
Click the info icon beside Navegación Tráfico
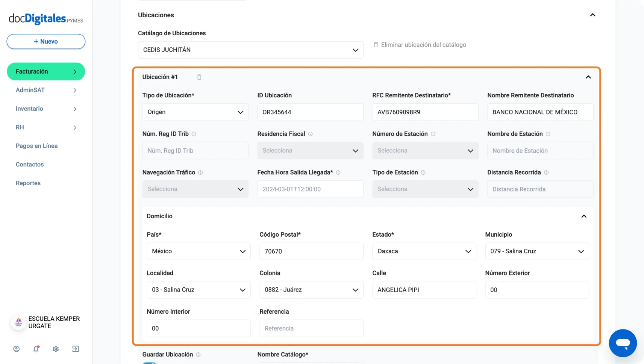[200, 172]
